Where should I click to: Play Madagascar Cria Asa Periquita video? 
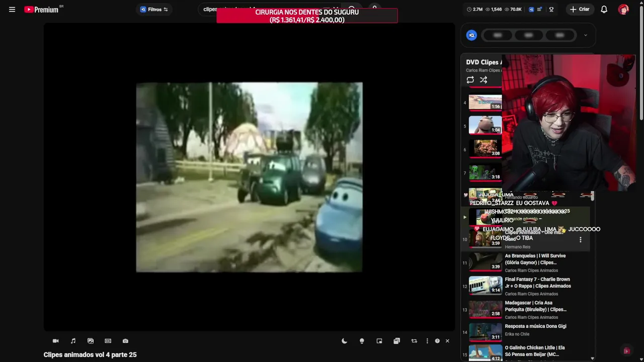click(535, 306)
